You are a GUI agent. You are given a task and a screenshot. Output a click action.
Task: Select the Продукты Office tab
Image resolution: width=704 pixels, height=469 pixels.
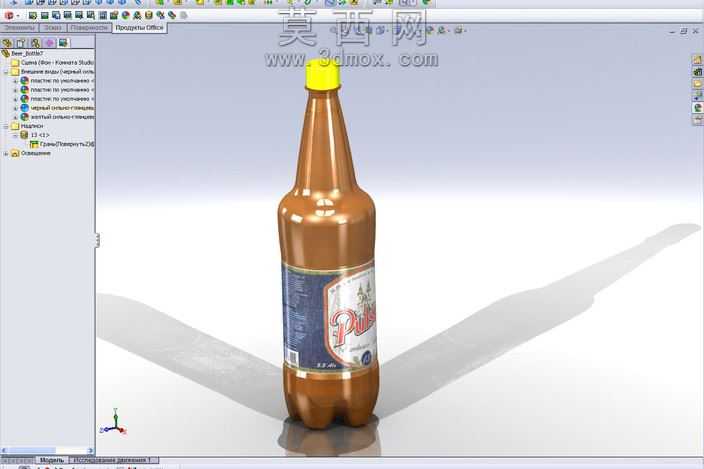click(x=139, y=28)
